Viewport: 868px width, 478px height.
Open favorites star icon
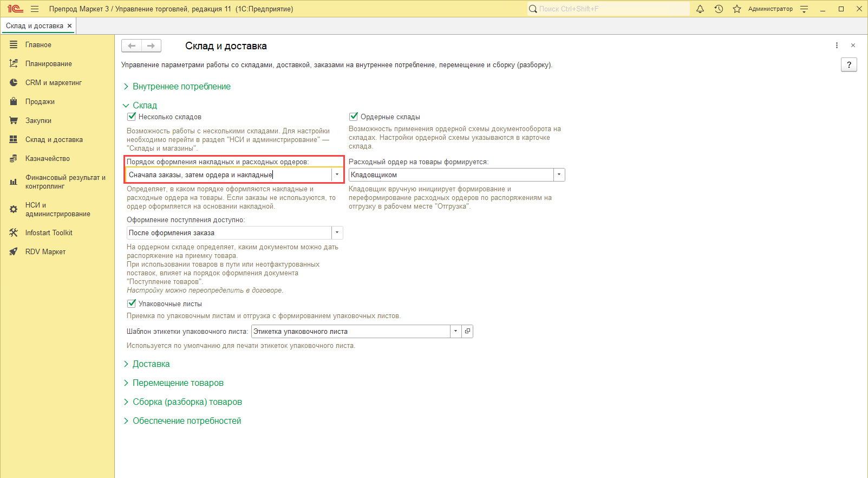[737, 9]
